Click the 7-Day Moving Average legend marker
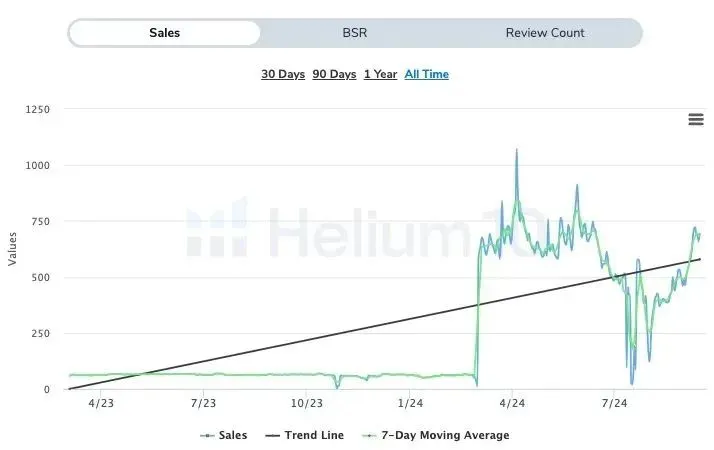The image size is (714, 450). 368,436
